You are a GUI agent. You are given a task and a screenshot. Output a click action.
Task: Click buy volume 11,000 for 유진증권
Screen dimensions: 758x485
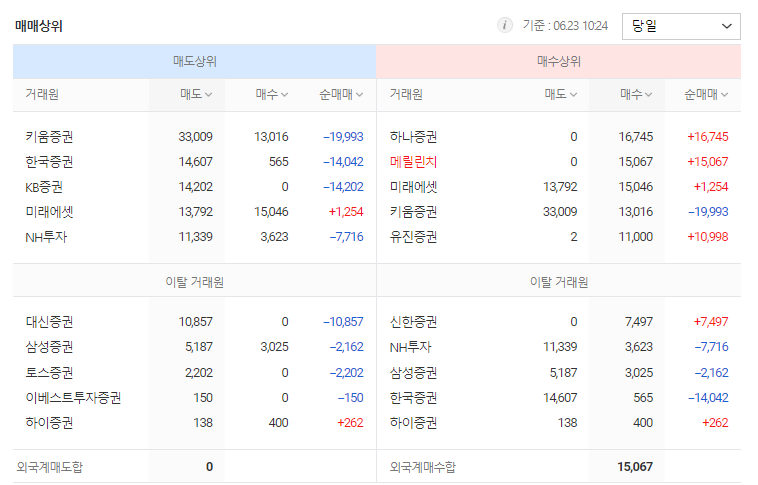(636, 237)
